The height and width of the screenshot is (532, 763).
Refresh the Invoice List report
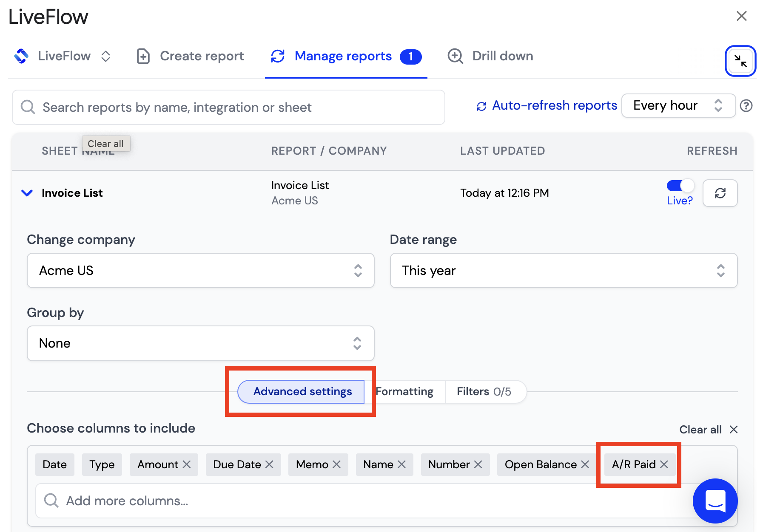[x=720, y=193]
